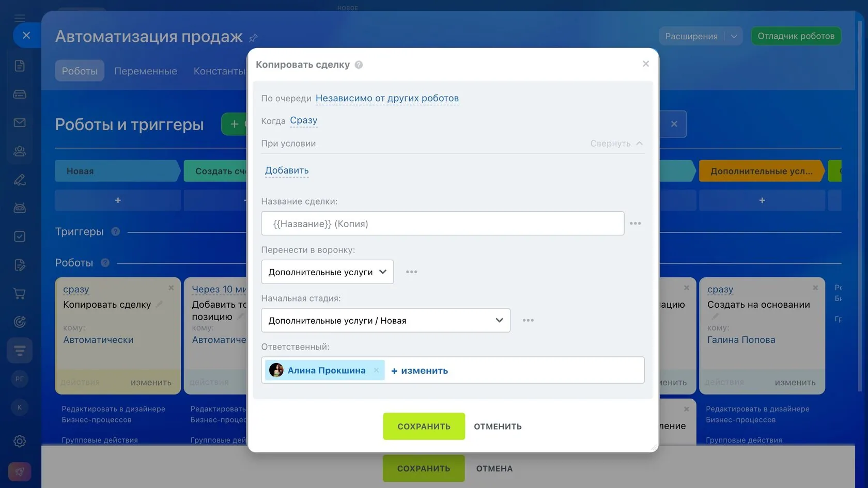Select the Роботы tab
Image resolution: width=868 pixels, height=488 pixels.
80,71
